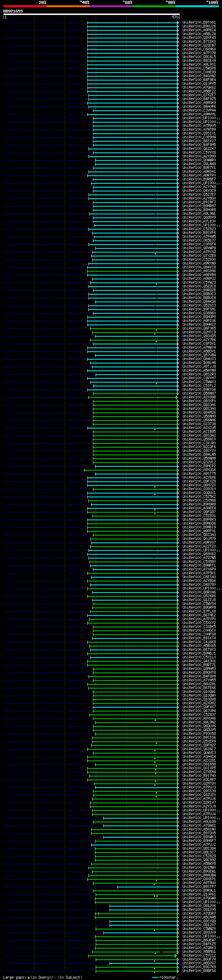Select label UniRef100_Q9C6L5
Viewport: 222px width, 980px height.
click(x=199, y=57)
